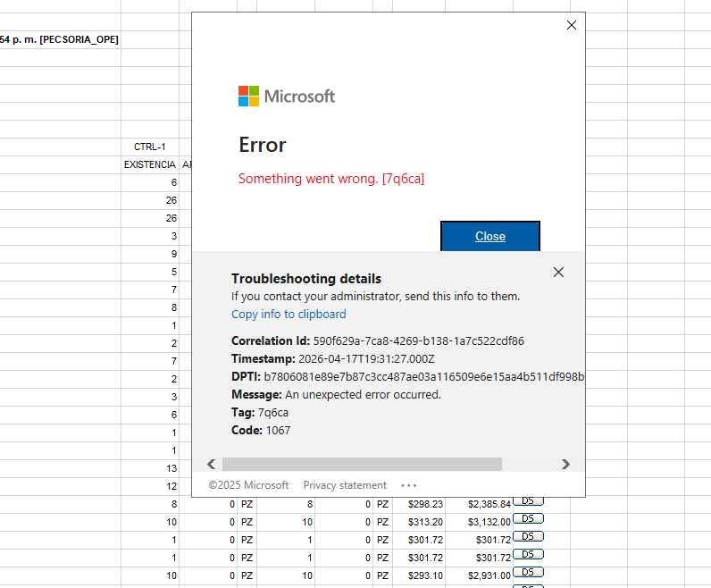711x588 pixels.
Task: Click the DS button in the $2,385.84 row
Action: 528,502
